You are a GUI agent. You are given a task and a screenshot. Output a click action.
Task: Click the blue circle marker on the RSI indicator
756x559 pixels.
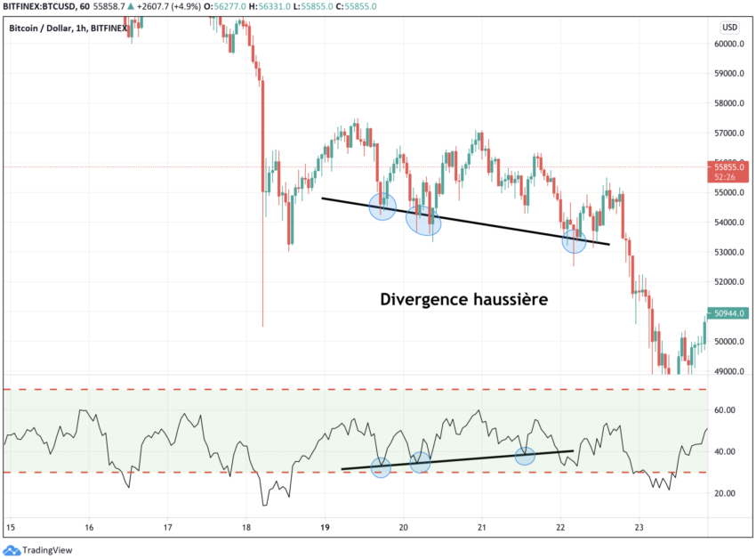coord(382,466)
